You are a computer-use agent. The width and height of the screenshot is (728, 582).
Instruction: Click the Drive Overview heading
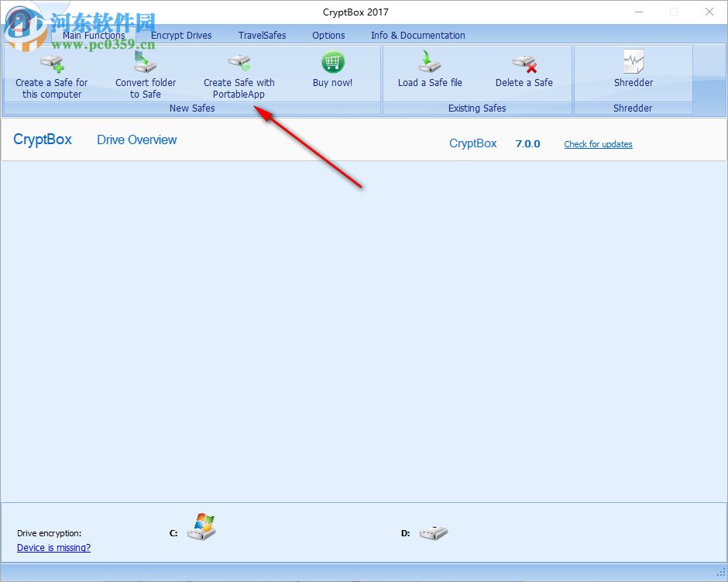click(x=137, y=139)
